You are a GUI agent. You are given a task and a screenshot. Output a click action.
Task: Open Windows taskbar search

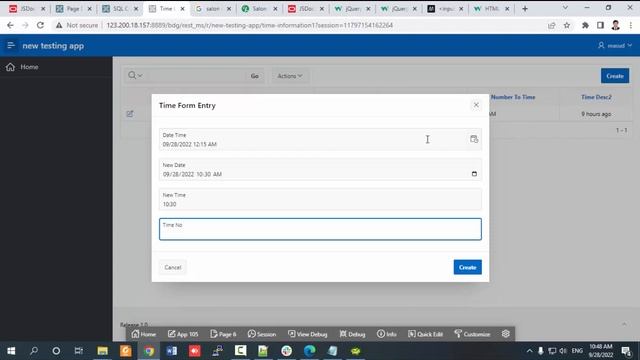34,351
